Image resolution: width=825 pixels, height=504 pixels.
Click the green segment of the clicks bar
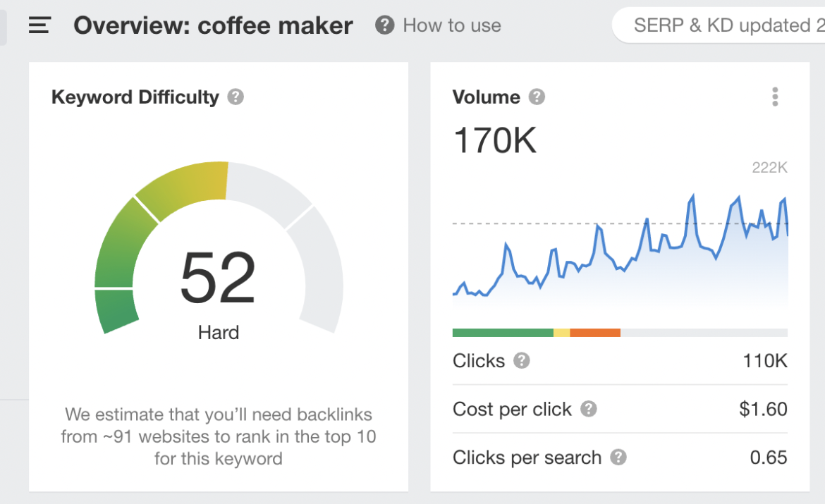tap(502, 332)
